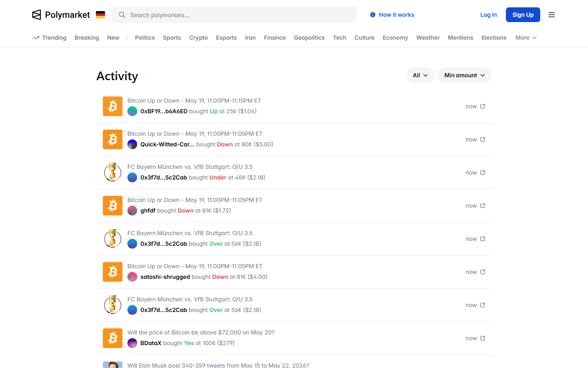Click the magnifying glass search icon
The width and height of the screenshot is (588, 368).
[x=122, y=15]
